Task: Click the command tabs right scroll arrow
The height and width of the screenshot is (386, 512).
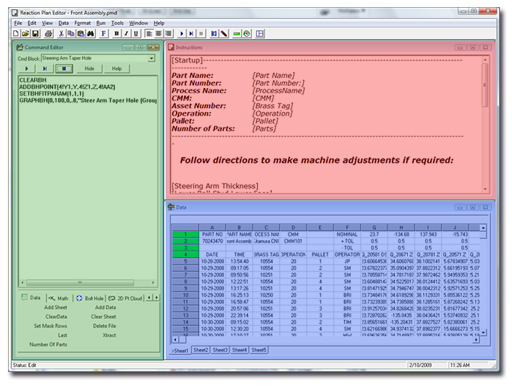Action: point(156,297)
